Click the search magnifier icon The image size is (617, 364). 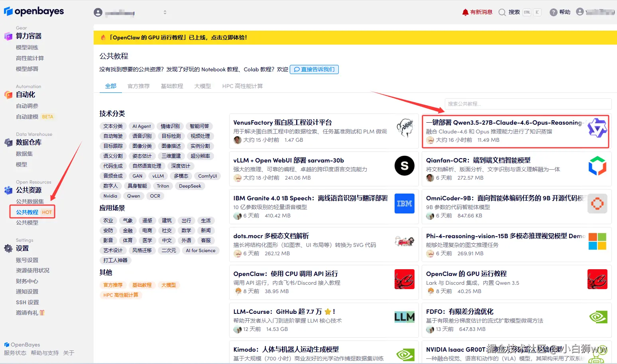point(502,12)
